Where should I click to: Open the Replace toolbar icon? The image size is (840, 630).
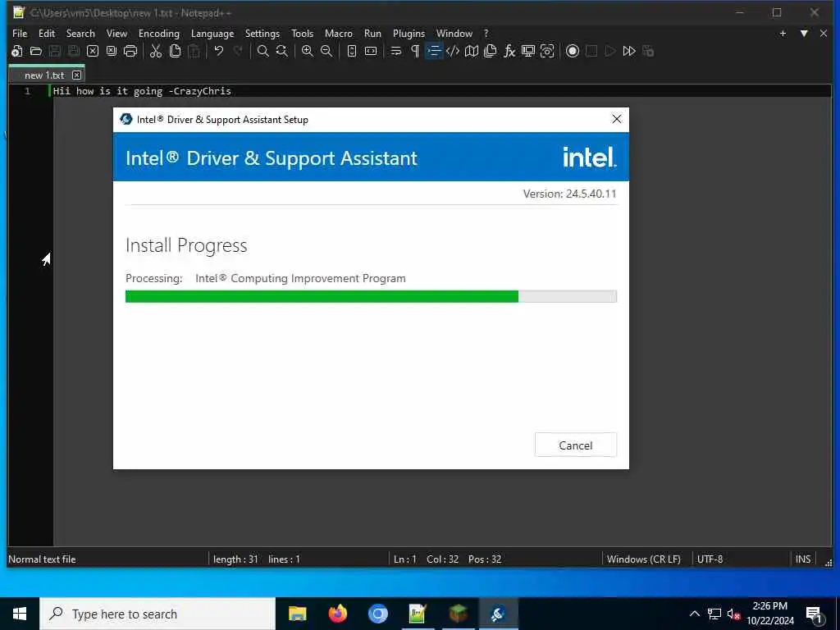tap(282, 52)
